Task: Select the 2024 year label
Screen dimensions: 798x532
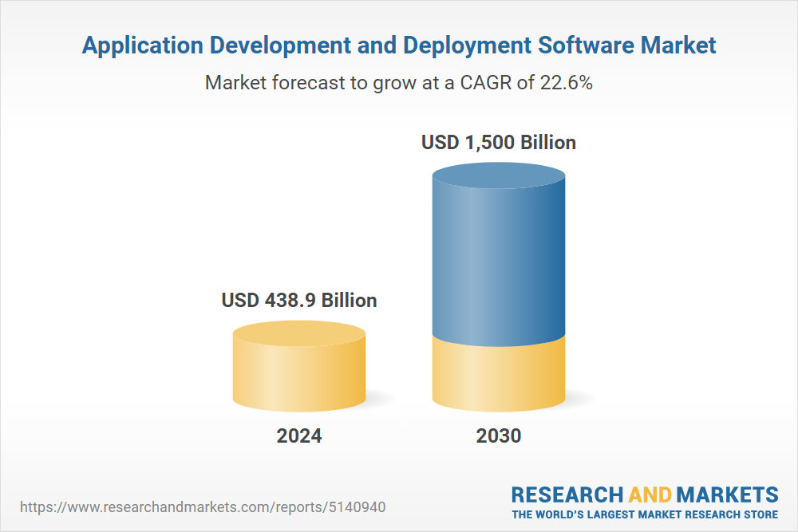Action: coord(298,436)
